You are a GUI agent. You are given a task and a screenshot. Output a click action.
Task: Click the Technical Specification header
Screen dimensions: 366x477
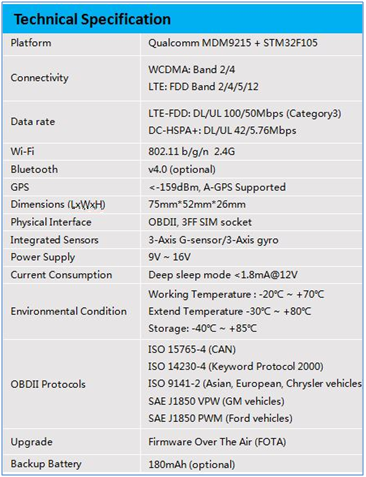(x=92, y=19)
